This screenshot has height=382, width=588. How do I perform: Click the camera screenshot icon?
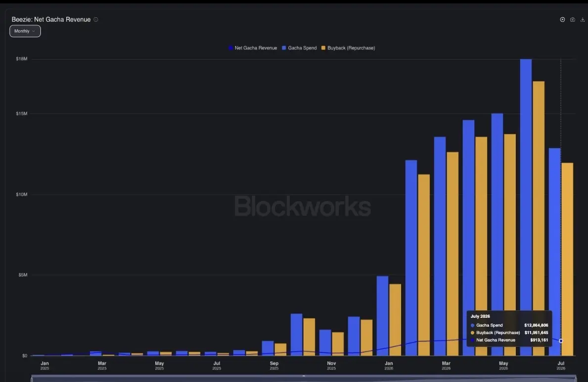pyautogui.click(x=573, y=19)
